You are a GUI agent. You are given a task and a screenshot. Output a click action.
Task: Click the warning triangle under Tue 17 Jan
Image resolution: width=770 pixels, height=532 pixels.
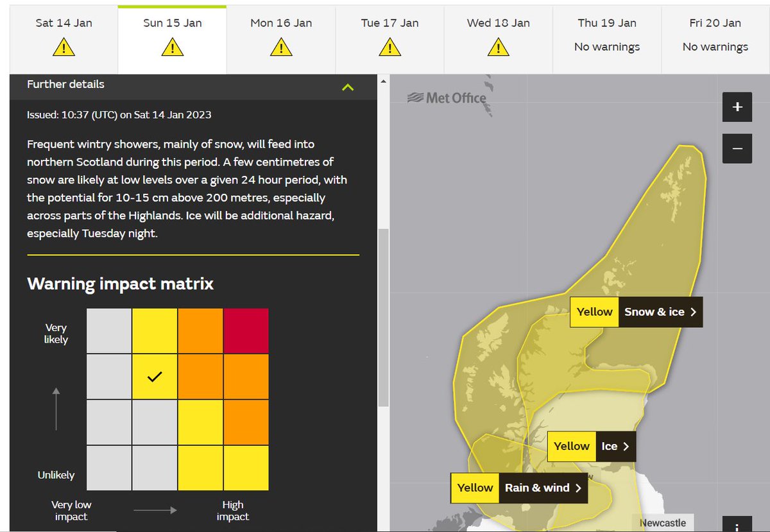(389, 47)
